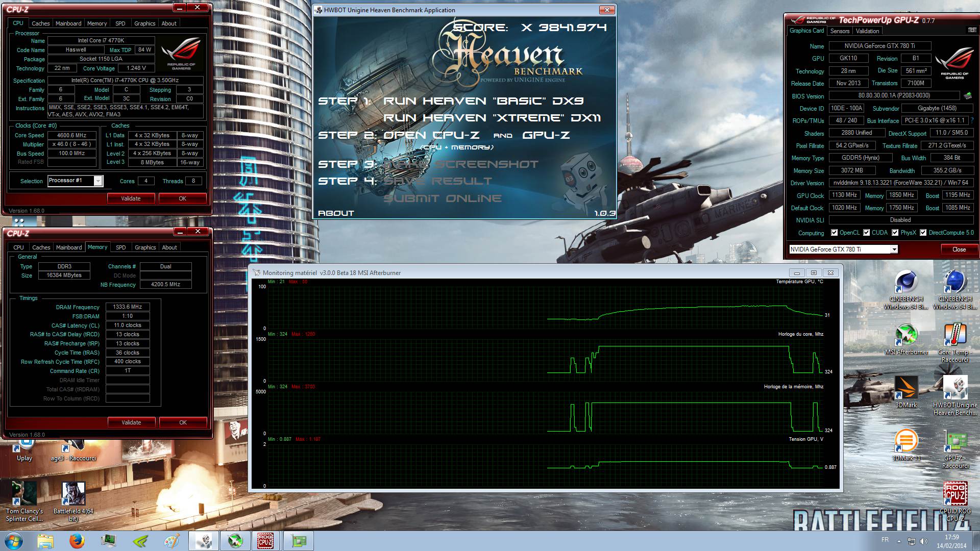Click ABOUT in the Heaven Benchmark window
This screenshot has height=551, width=980.
click(335, 213)
